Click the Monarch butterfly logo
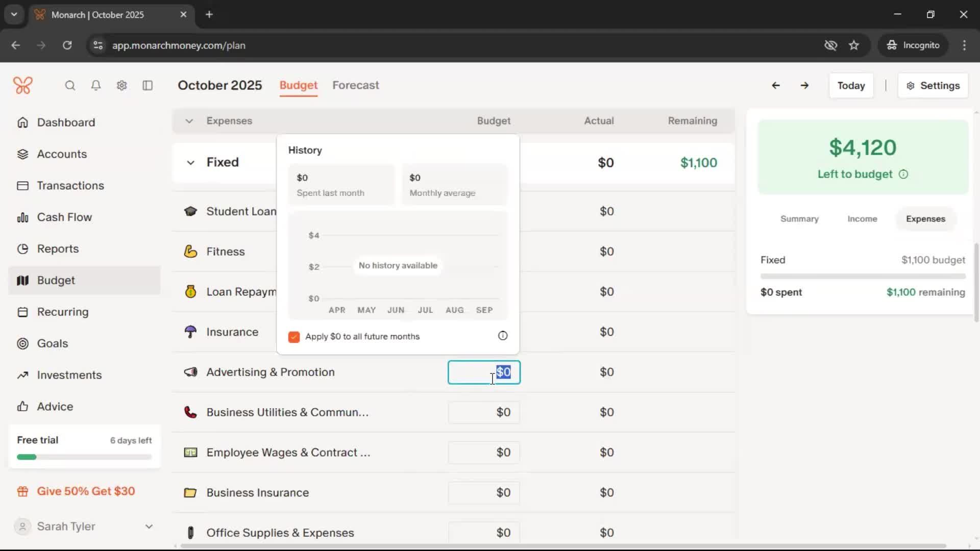The height and width of the screenshot is (551, 980). 23,85
